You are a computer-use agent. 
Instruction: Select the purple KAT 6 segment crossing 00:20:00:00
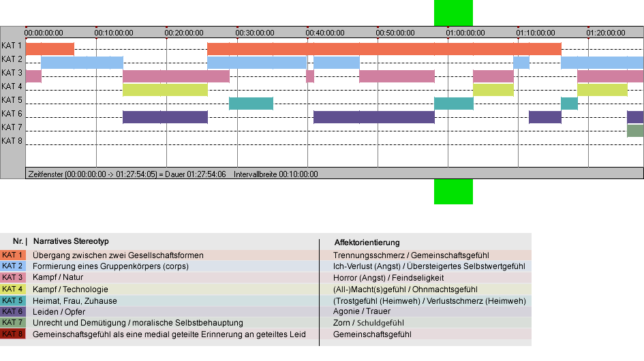[165, 117]
